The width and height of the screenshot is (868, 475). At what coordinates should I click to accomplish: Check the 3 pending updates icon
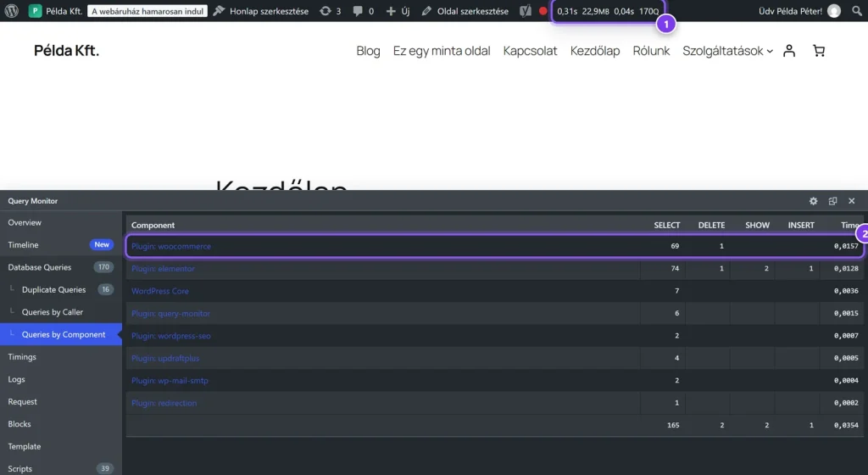(331, 11)
